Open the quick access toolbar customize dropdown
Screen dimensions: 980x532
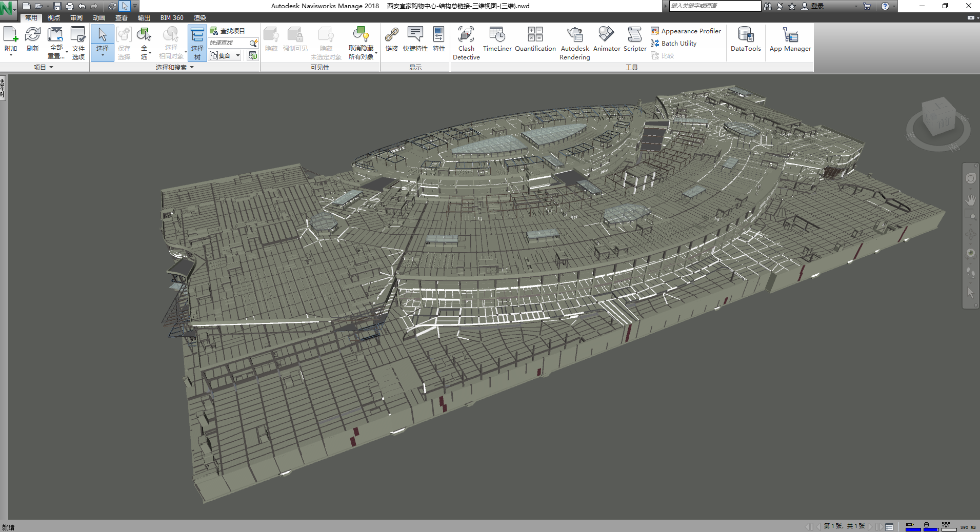click(135, 6)
